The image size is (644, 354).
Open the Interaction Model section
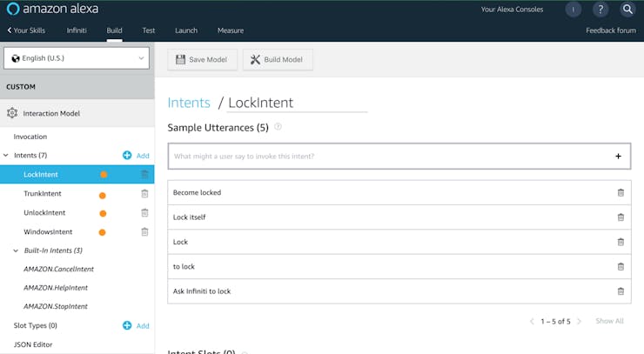tap(77, 113)
